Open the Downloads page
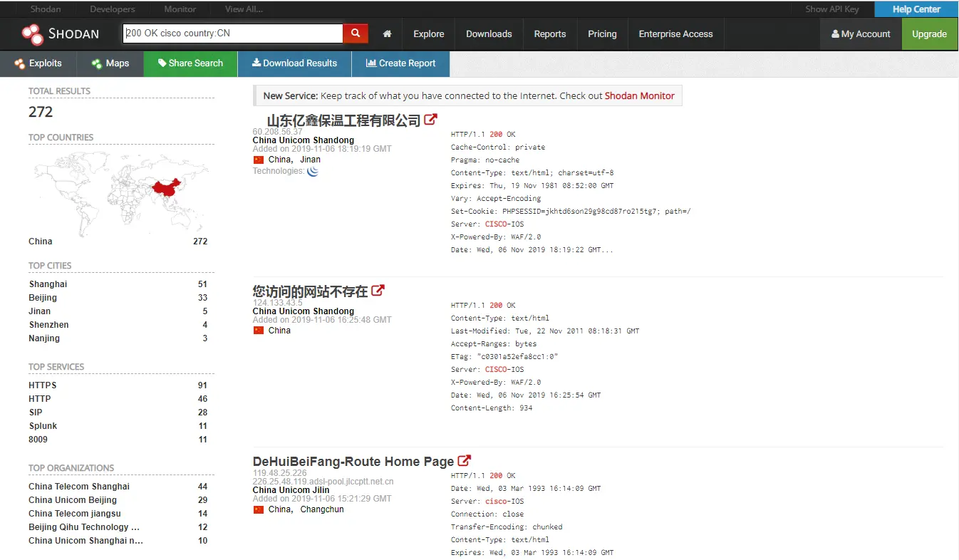The height and width of the screenshot is (560, 959). pos(489,33)
